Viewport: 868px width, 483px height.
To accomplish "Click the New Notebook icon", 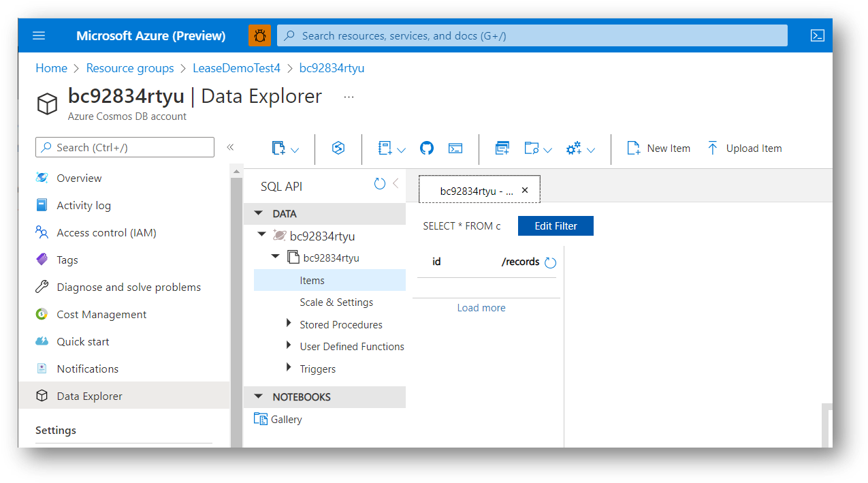I will (x=385, y=149).
